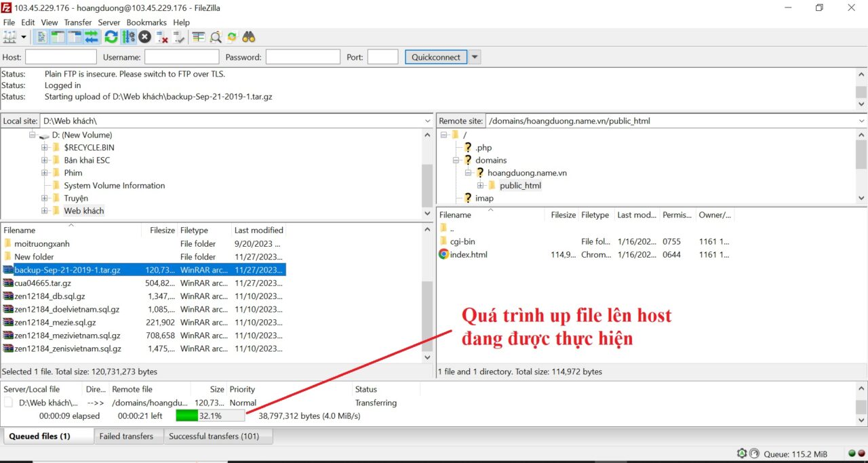Click the FileZilla logo in the title bar

tap(7, 7)
